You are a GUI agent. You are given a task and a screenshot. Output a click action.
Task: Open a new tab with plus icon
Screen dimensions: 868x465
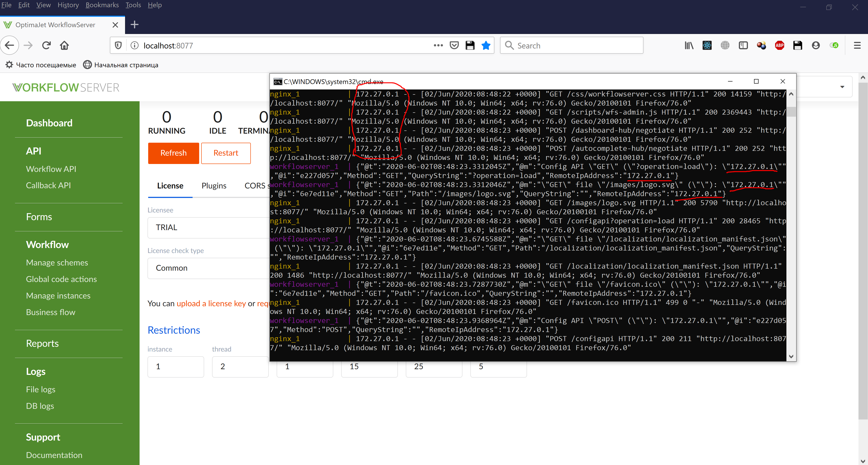point(134,25)
